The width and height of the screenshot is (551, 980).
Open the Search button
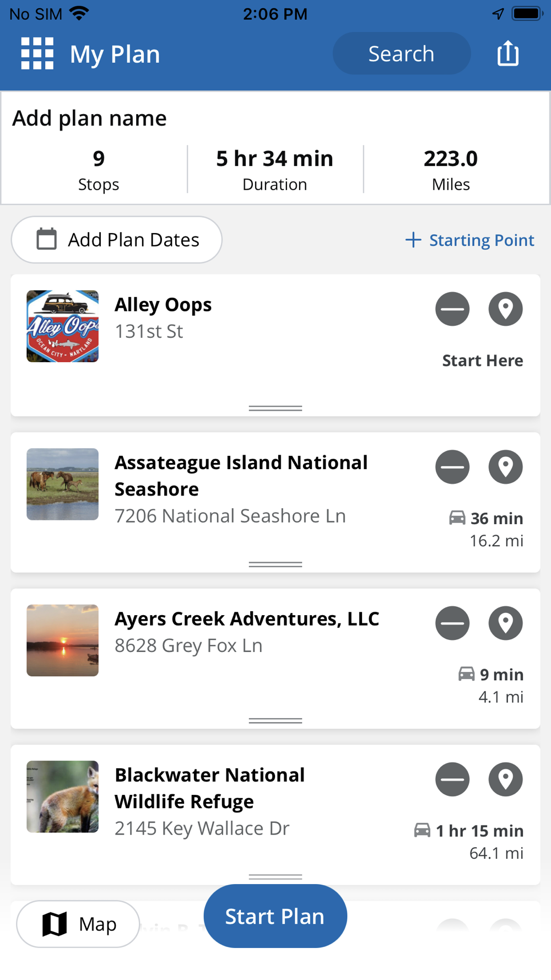point(402,53)
